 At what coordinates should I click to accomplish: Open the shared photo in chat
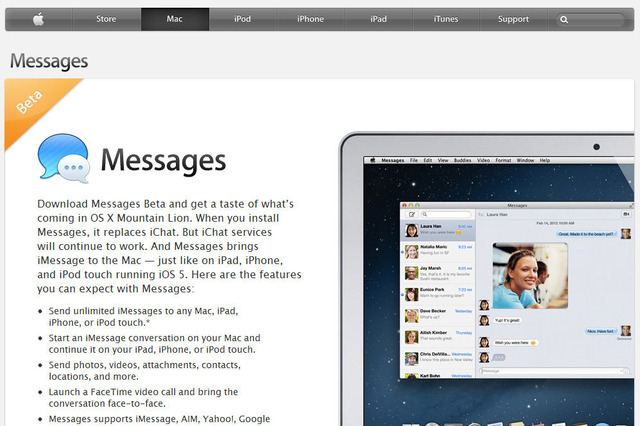(x=530, y=275)
